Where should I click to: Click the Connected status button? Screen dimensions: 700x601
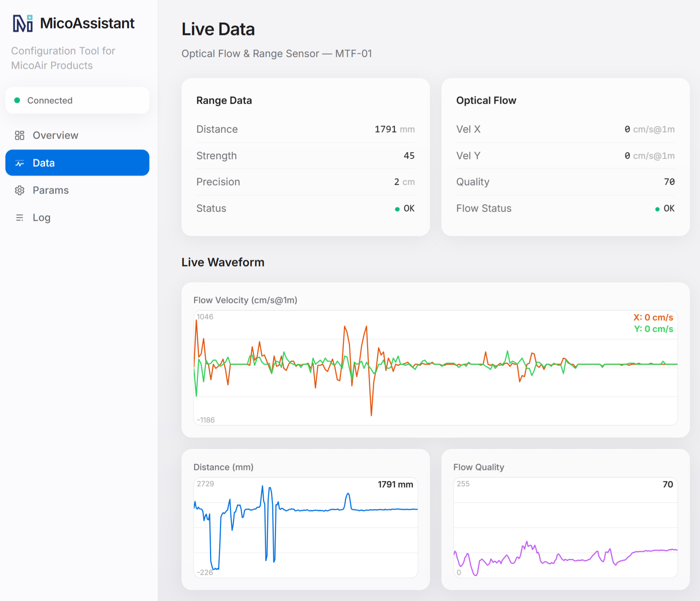coord(77,100)
